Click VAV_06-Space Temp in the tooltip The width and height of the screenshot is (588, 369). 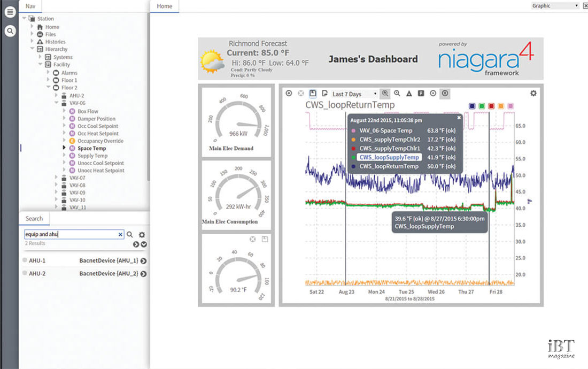(x=386, y=130)
